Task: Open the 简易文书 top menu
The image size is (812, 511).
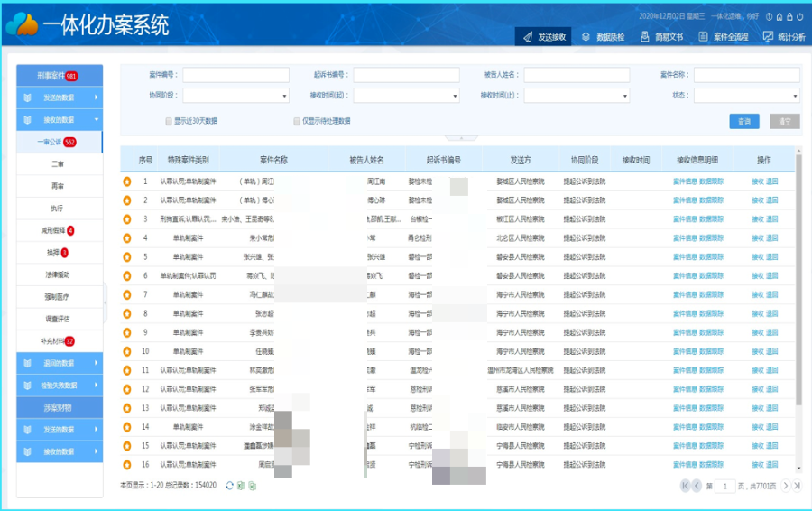Action: (662, 37)
